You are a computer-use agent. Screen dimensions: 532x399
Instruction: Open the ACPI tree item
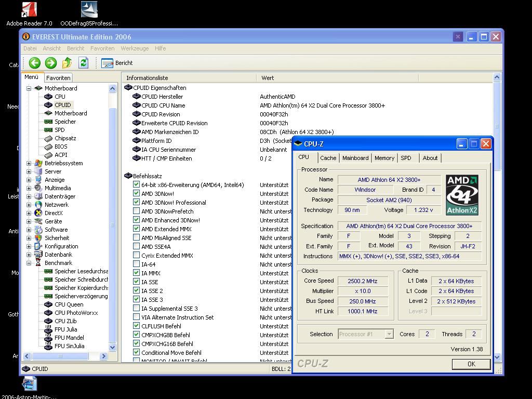61,155
